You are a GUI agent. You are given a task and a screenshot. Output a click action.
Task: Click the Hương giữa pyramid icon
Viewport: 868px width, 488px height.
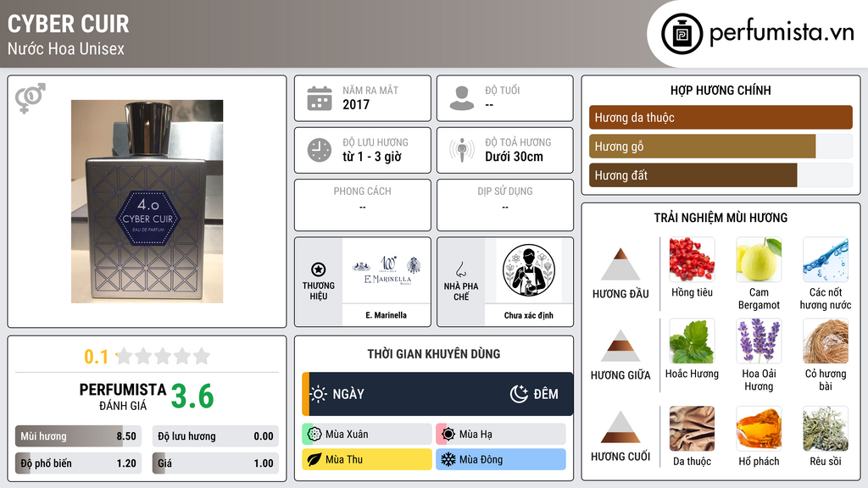620,346
